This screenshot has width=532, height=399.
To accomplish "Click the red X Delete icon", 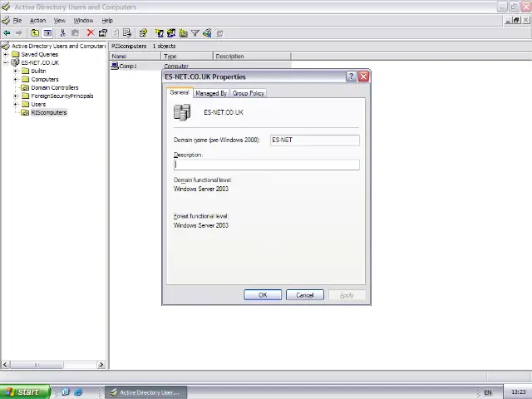I will [91, 32].
